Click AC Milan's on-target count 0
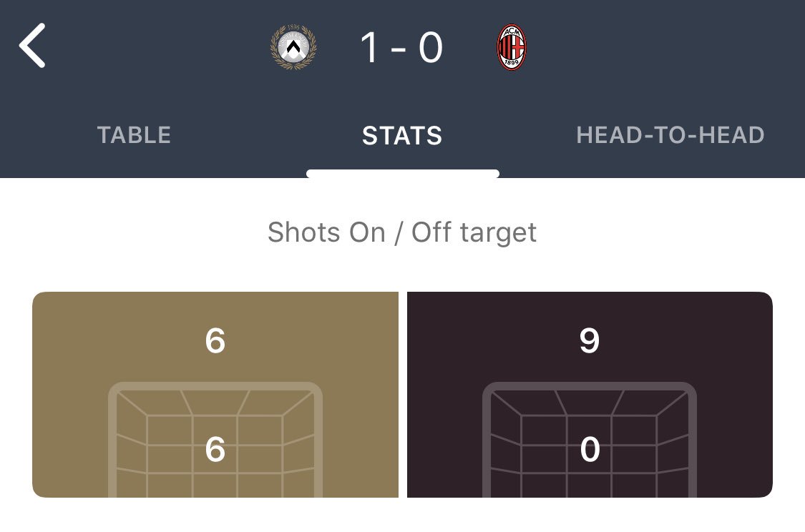Image resolution: width=805 pixels, height=532 pixels. pos(590,450)
